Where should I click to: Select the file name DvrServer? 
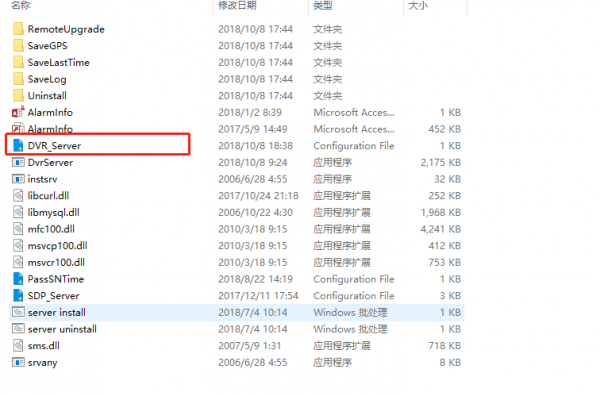pos(50,162)
